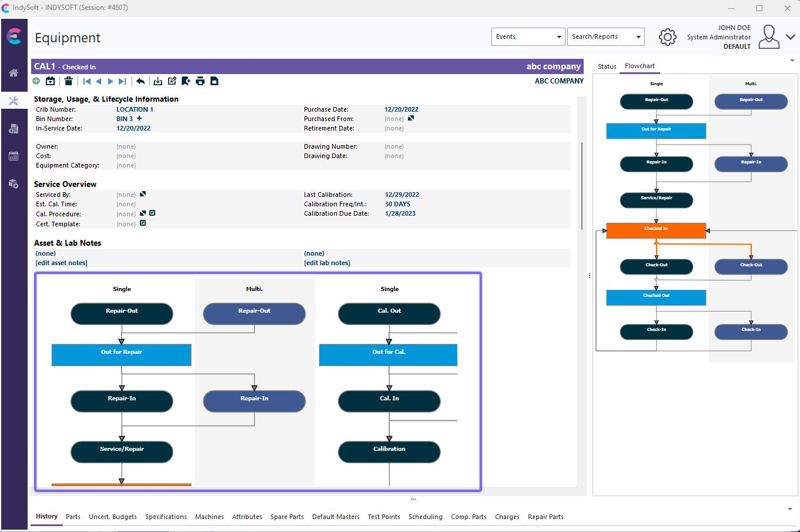Open the Test Points tab
Image resolution: width=800 pixels, height=532 pixels.
pyautogui.click(x=384, y=517)
